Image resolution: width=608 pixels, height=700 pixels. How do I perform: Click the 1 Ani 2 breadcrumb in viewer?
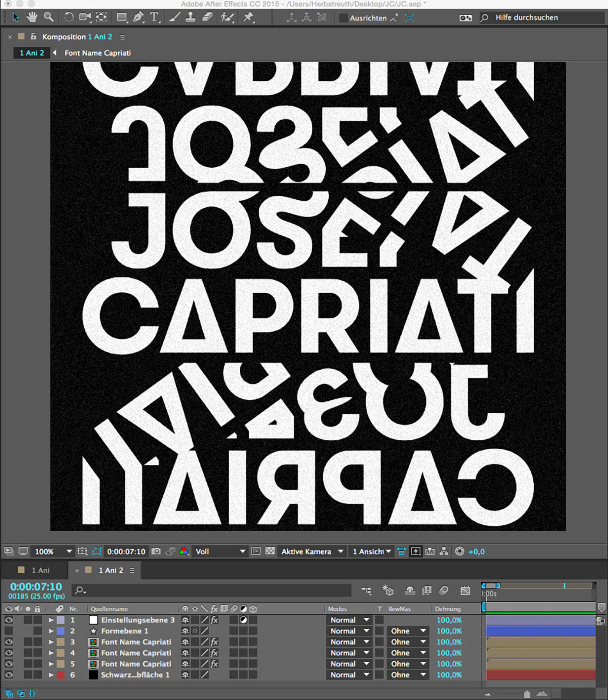32,53
